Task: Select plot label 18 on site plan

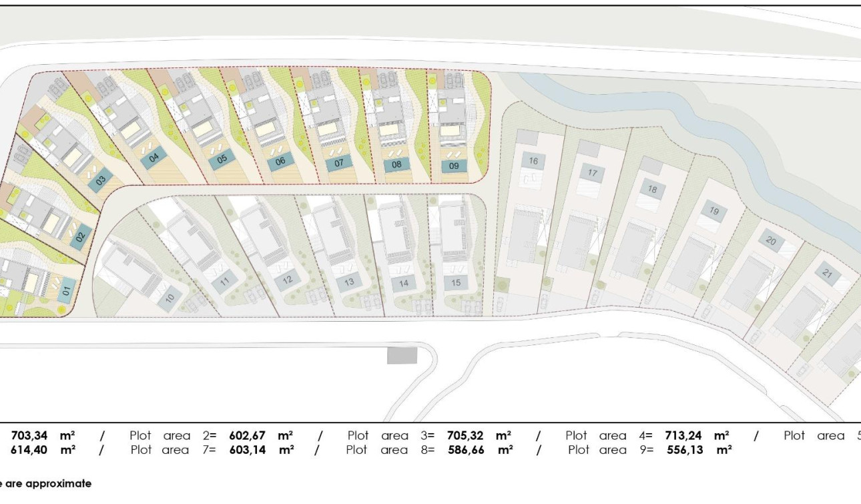Action: click(653, 190)
